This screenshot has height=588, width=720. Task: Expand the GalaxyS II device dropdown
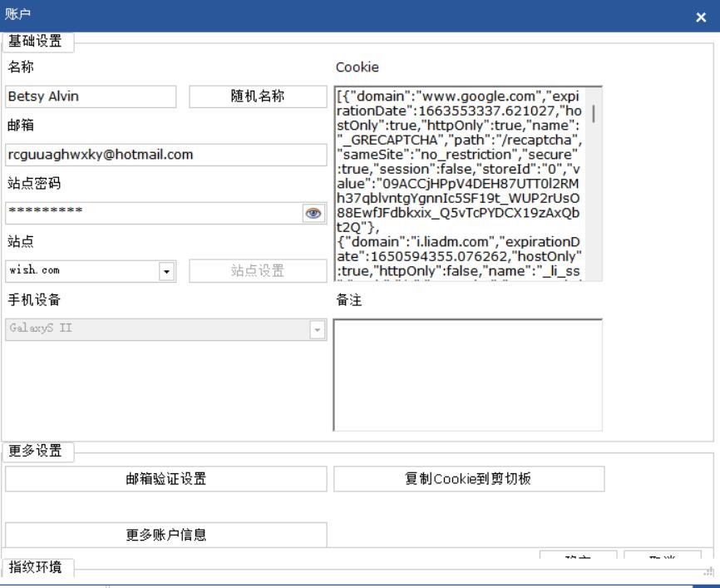(318, 330)
